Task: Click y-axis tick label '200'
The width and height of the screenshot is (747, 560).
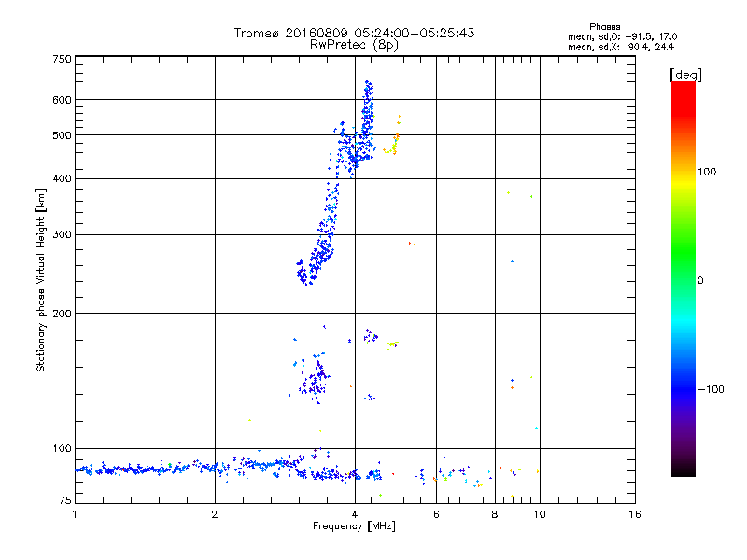Action: (62, 314)
